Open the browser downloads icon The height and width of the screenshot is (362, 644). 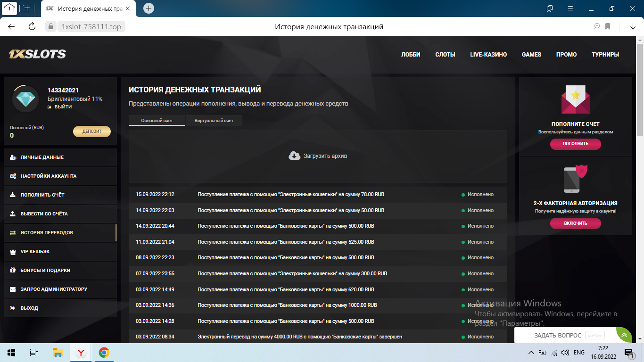tap(633, 26)
